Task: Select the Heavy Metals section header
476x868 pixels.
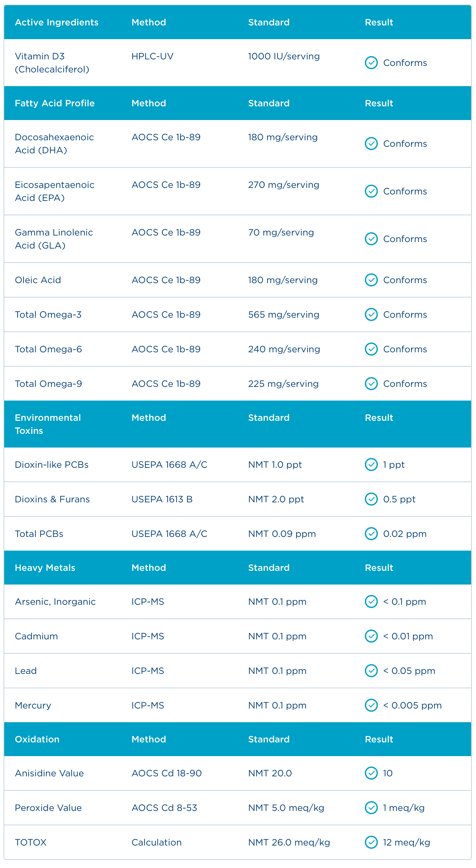Action: (45, 568)
